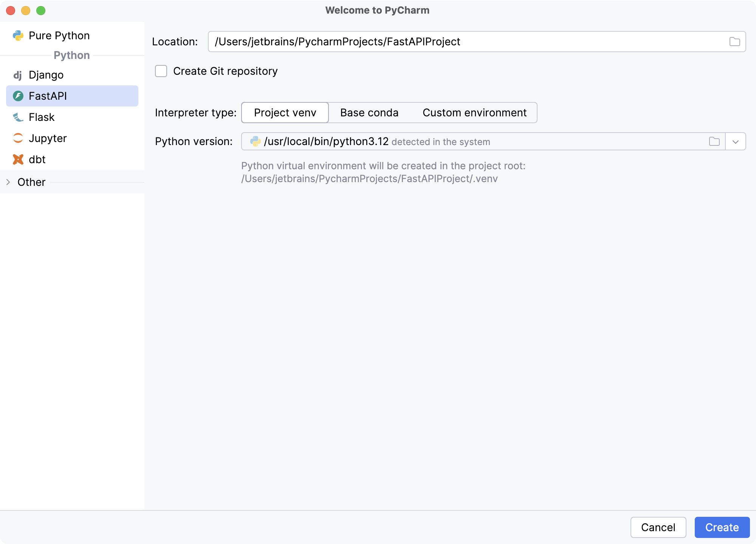Enable the Create Git repository checkbox

(161, 71)
